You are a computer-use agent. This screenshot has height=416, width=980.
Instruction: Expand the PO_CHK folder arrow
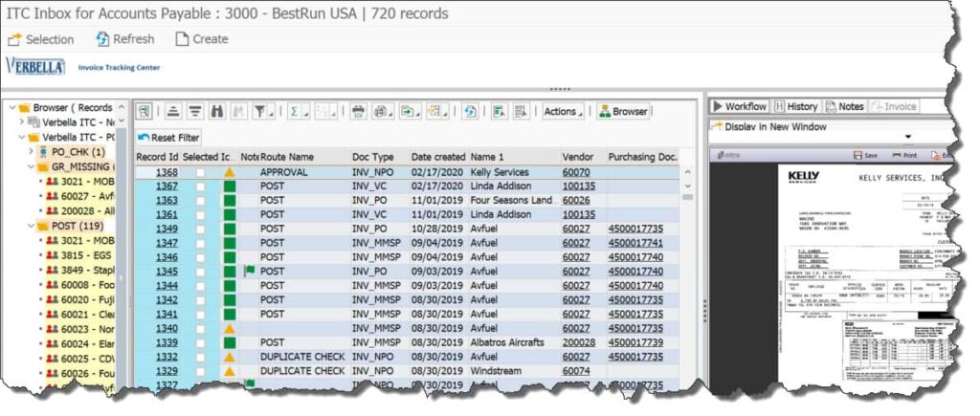[x=32, y=151]
